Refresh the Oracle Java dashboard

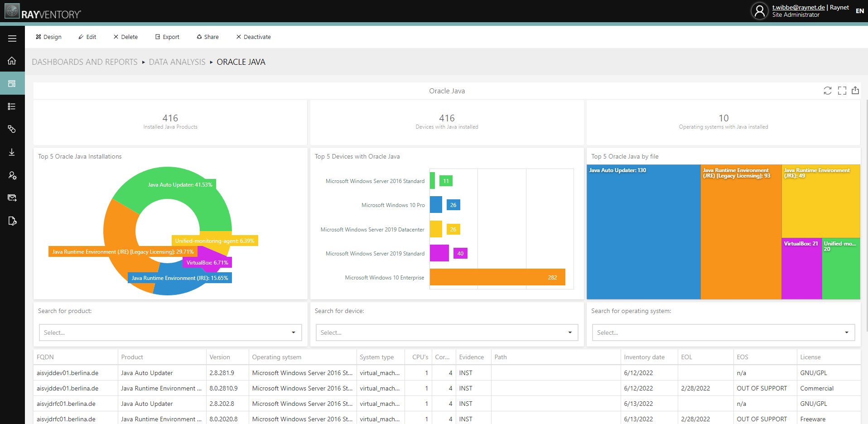coord(828,91)
